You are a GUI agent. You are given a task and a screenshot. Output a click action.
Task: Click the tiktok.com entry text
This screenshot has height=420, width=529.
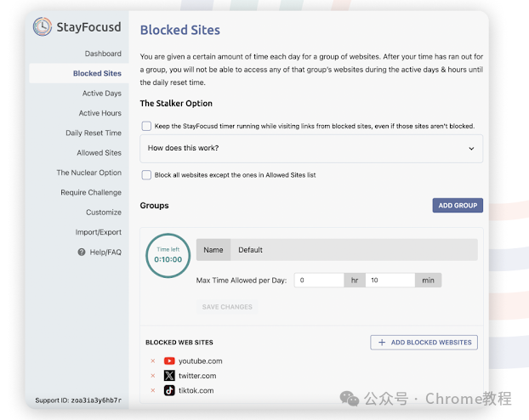pyautogui.click(x=196, y=390)
